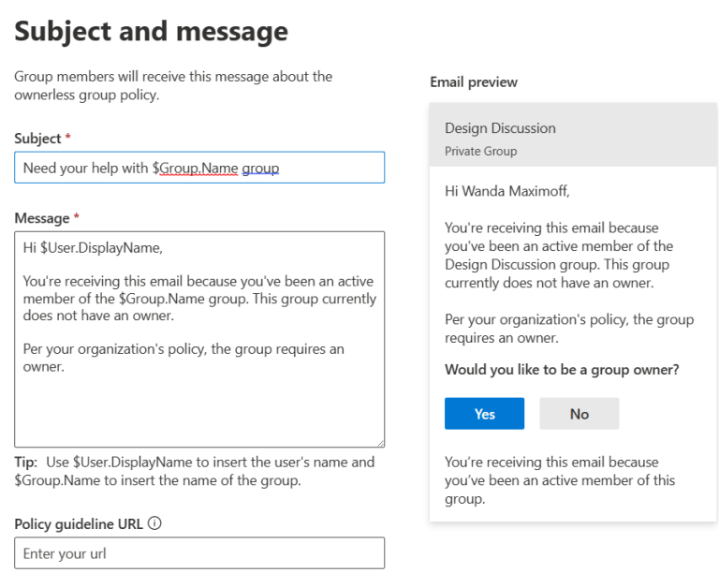
Task: Click 'Group members will receive this message' description
Action: click(173, 86)
